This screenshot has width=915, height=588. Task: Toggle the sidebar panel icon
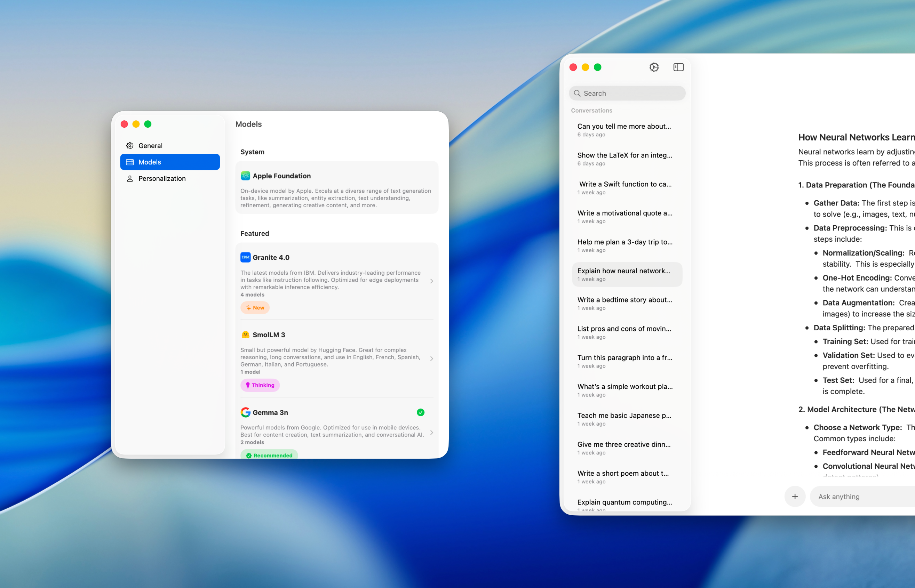click(x=678, y=67)
